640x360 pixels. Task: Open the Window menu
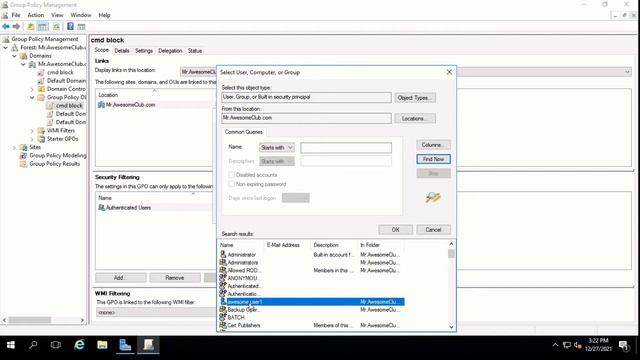(x=81, y=15)
